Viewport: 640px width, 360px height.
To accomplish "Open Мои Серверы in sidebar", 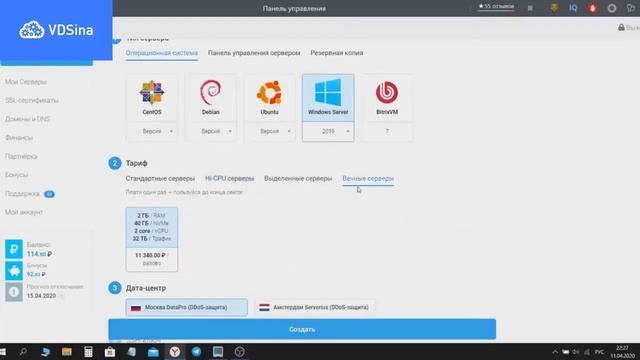I will pyautogui.click(x=26, y=82).
